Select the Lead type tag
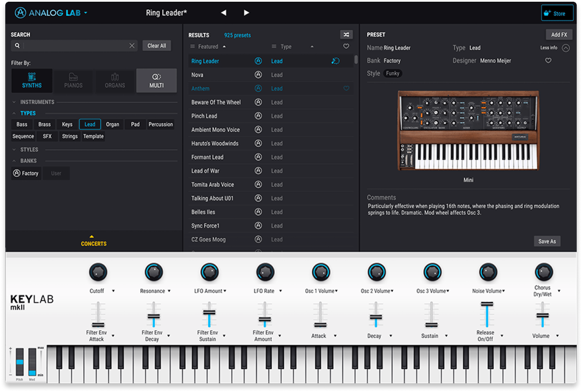Image resolution: width=582 pixels, height=392 pixels. point(90,124)
